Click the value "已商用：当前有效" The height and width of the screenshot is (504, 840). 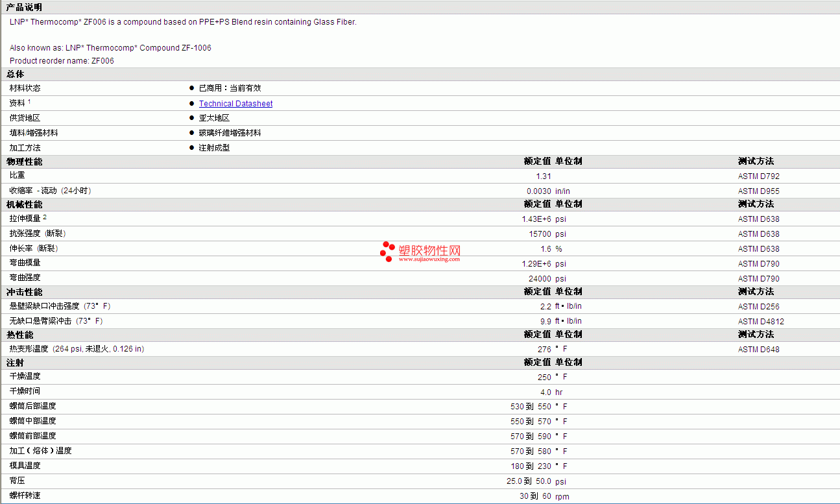(x=230, y=88)
